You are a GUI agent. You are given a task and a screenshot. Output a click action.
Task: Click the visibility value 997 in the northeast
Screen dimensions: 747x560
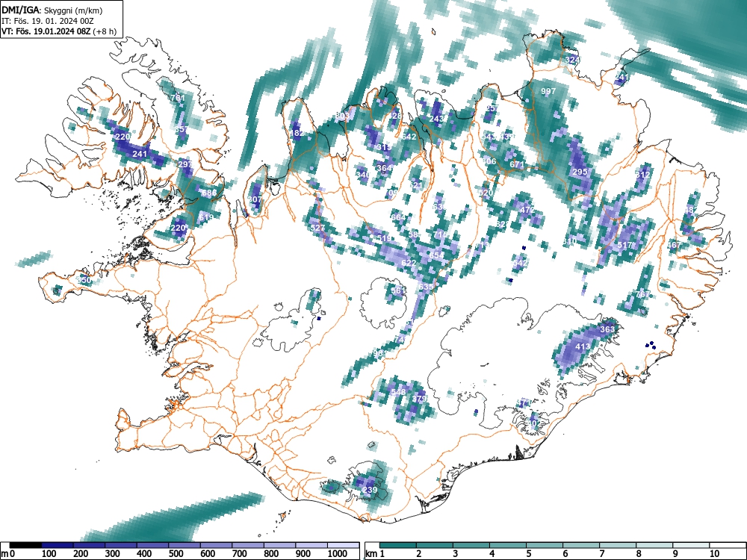(548, 91)
